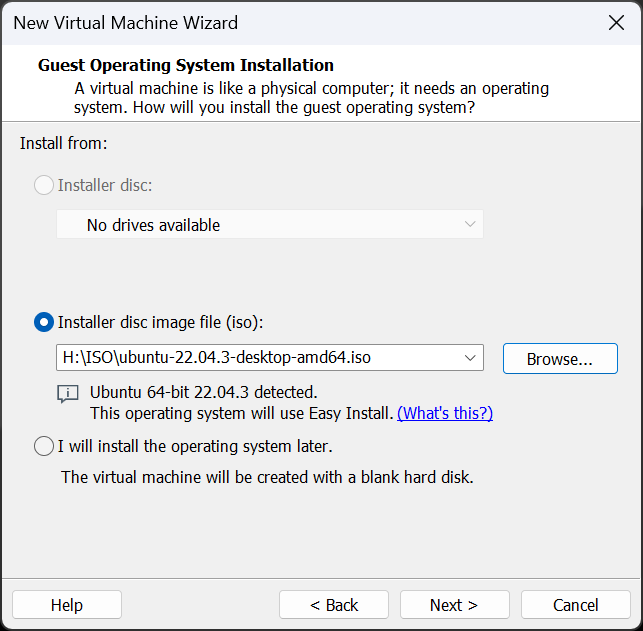Expand the ISO file path dropdown arrow
Image resolution: width=643 pixels, height=631 pixels.
470,358
